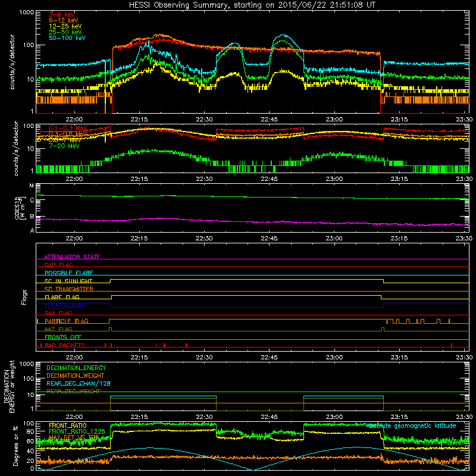Click the SAA_FLAG label

tap(58, 313)
